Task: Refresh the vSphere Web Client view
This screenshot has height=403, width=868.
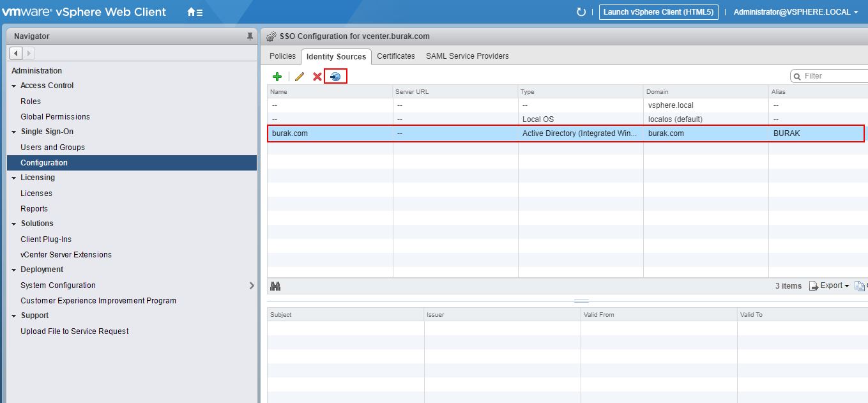Action: tap(581, 12)
